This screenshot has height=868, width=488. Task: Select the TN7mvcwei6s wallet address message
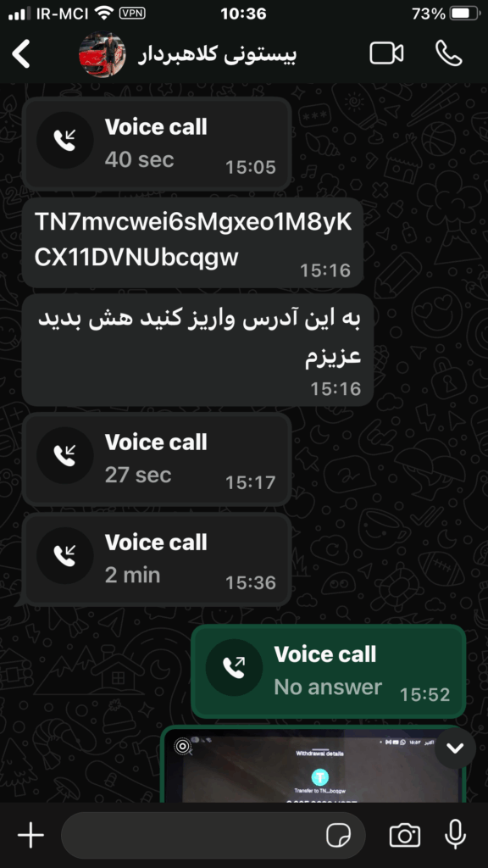[192, 242]
